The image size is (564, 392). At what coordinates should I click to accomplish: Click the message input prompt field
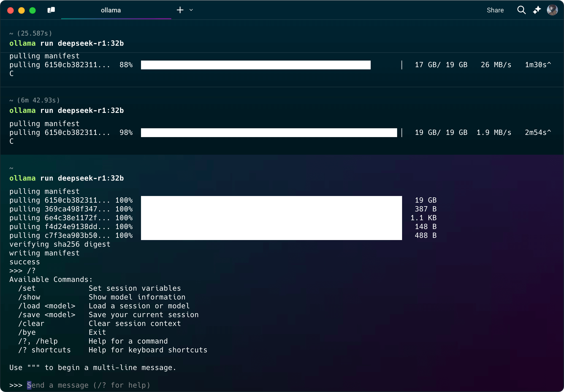click(89, 385)
